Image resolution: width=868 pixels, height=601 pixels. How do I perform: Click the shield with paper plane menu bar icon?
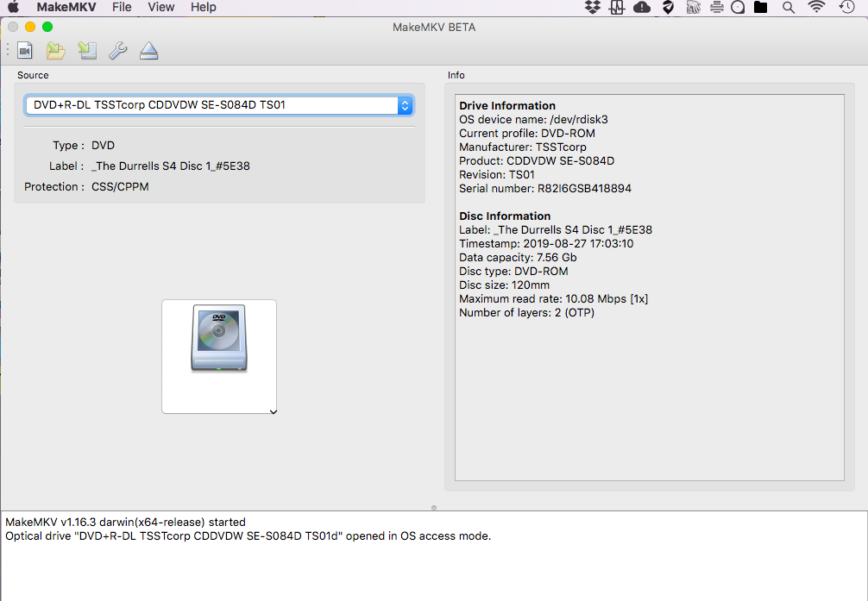(x=668, y=7)
